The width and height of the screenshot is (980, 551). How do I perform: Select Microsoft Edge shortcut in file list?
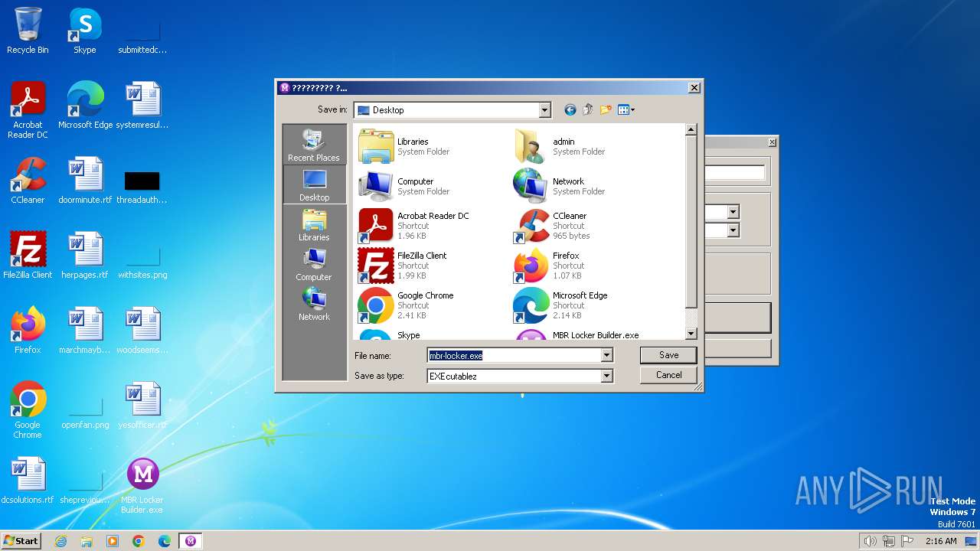[561, 305]
